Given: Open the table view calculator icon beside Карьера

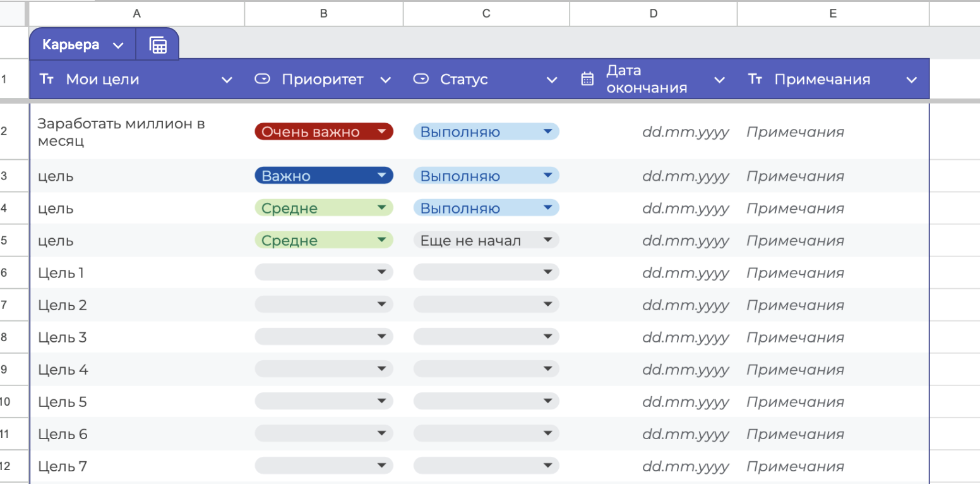Looking at the screenshot, I should (x=158, y=45).
